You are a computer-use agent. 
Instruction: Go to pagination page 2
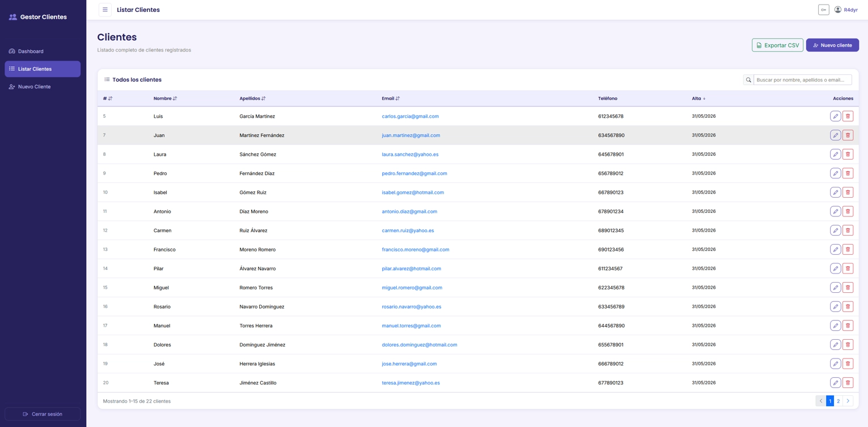click(839, 401)
